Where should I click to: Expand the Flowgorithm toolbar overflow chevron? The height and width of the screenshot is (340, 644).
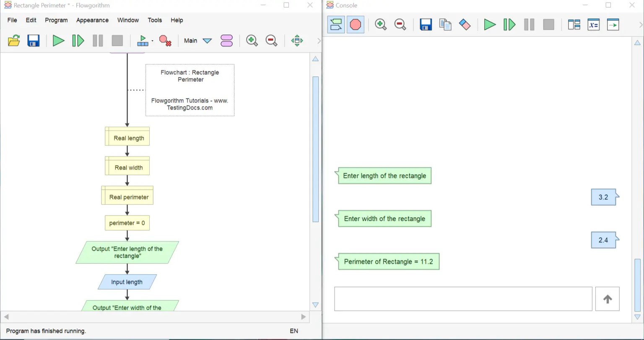(319, 41)
